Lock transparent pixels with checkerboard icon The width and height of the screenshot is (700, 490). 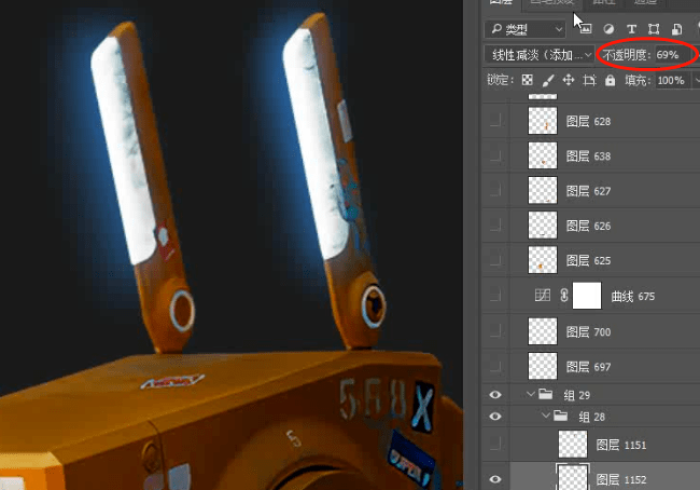tap(528, 80)
